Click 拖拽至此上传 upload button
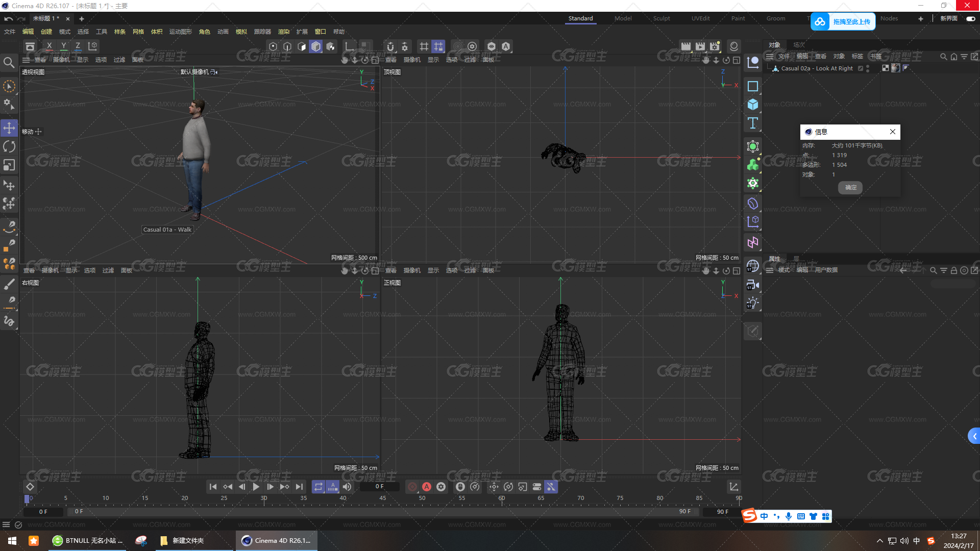980x551 pixels. point(843,21)
